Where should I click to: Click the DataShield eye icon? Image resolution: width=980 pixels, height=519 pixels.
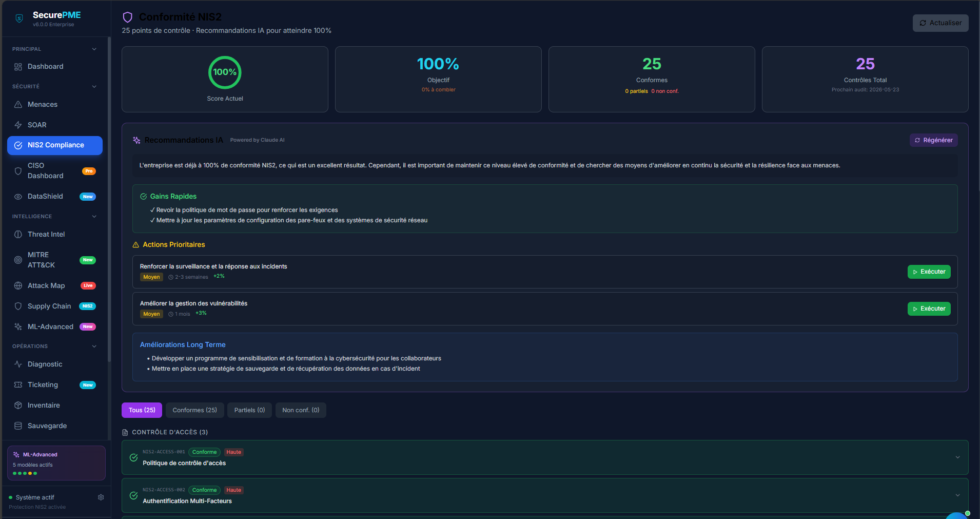pos(18,197)
